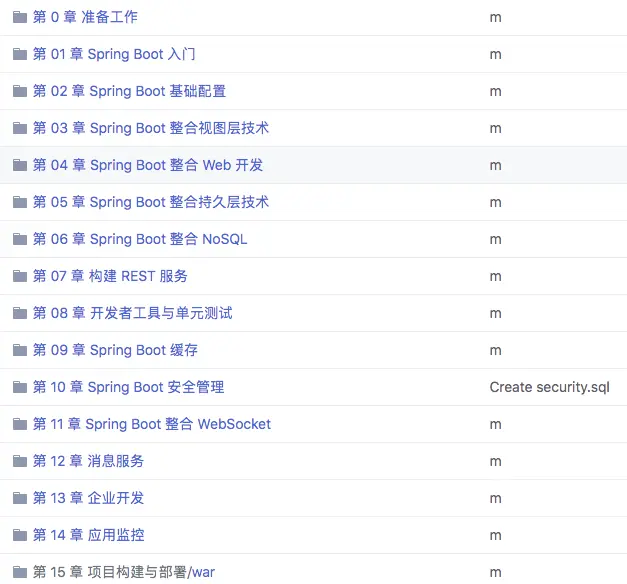Click folder icon beside 第 04 章 Web 开发

(20, 165)
